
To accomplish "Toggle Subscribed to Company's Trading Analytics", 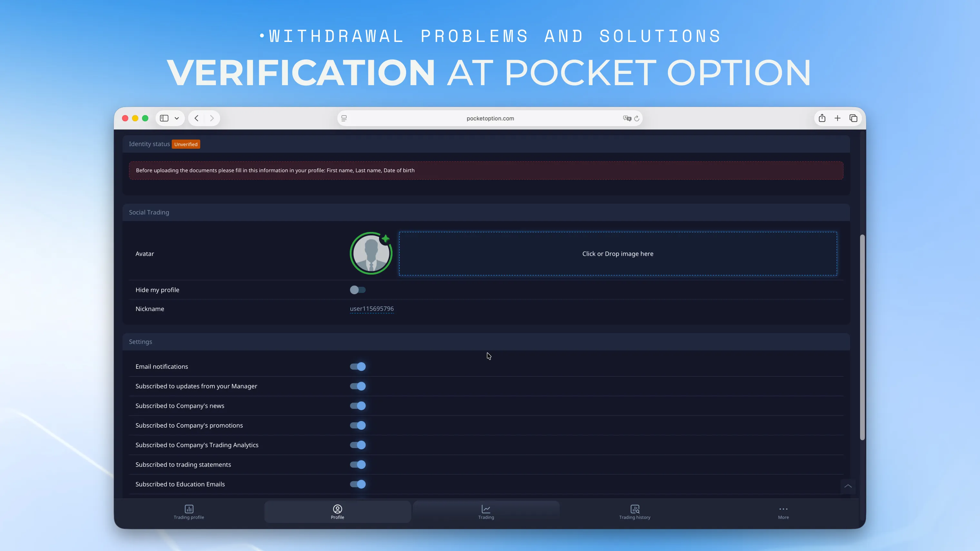I will [x=358, y=445].
